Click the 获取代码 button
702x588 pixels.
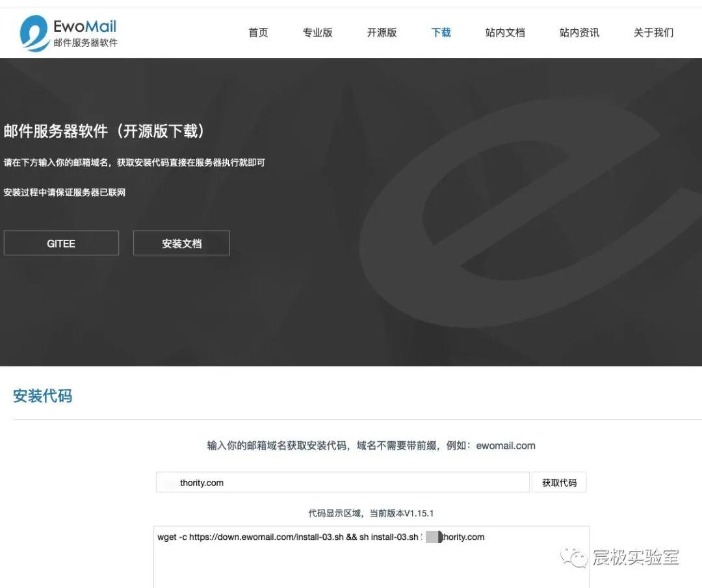coord(559,481)
